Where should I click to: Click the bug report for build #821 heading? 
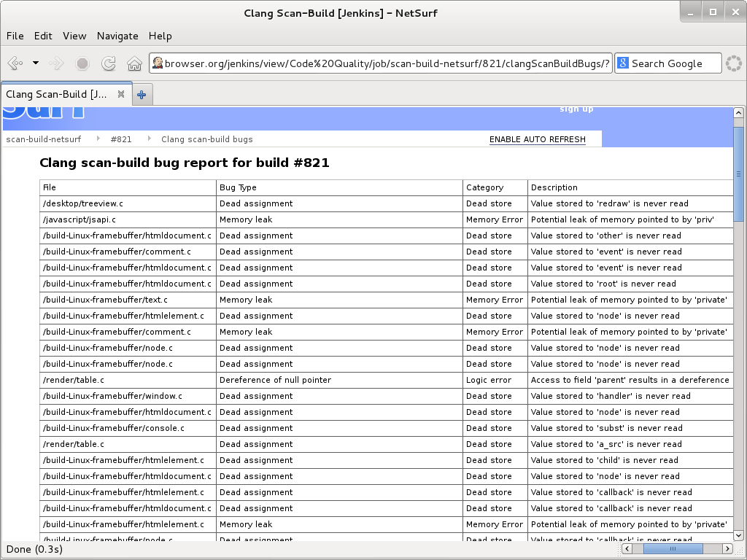(x=185, y=163)
